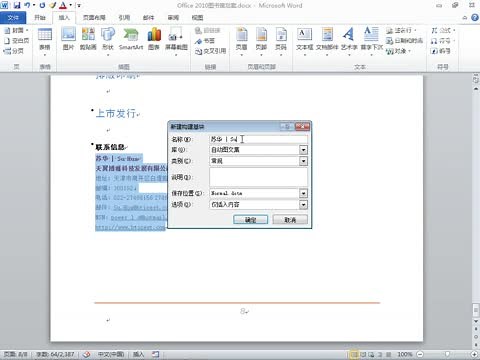Insert an Equation (公式)
The image size is (480, 360).
click(443, 31)
